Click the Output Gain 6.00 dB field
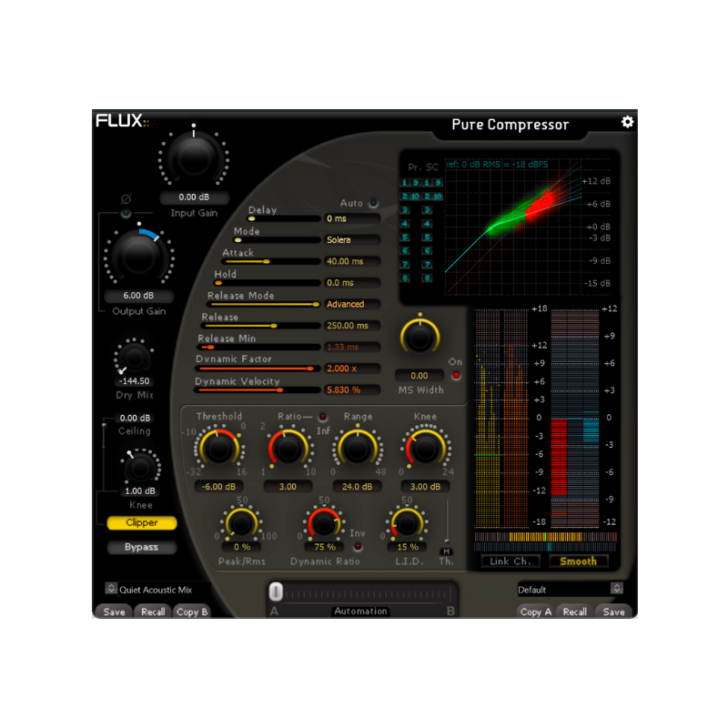The image size is (728, 728). point(138,296)
